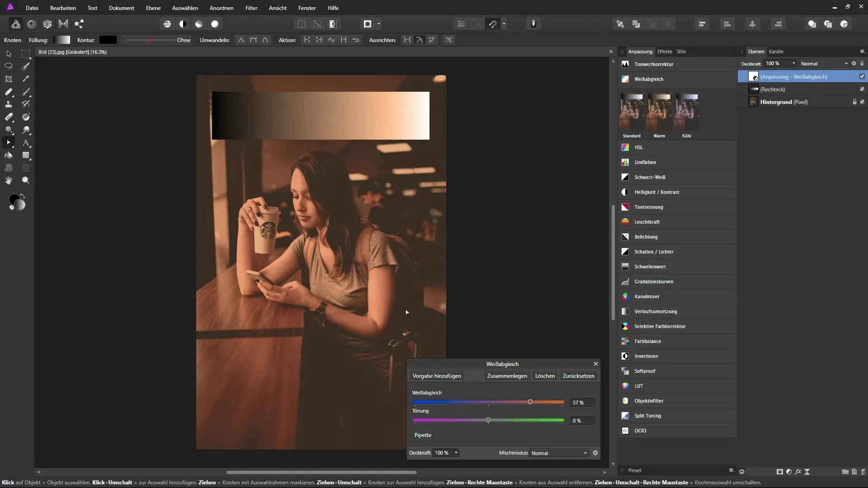Open the Datei menu

pos(32,8)
